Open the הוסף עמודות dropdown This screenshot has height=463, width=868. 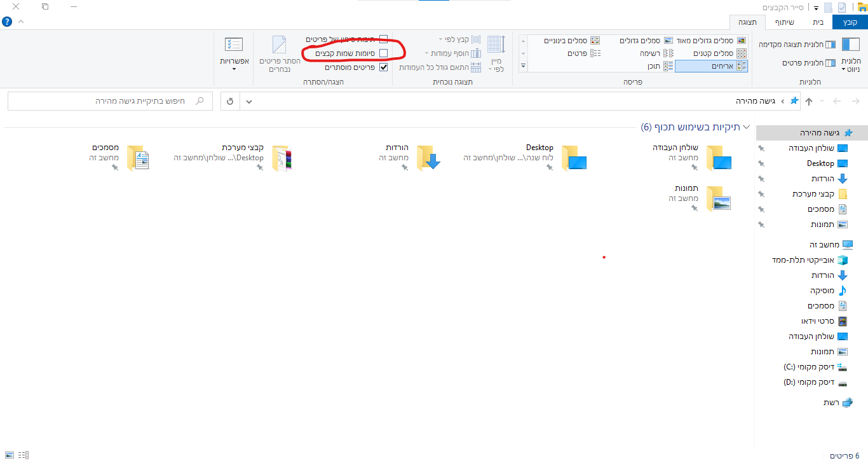click(x=452, y=53)
